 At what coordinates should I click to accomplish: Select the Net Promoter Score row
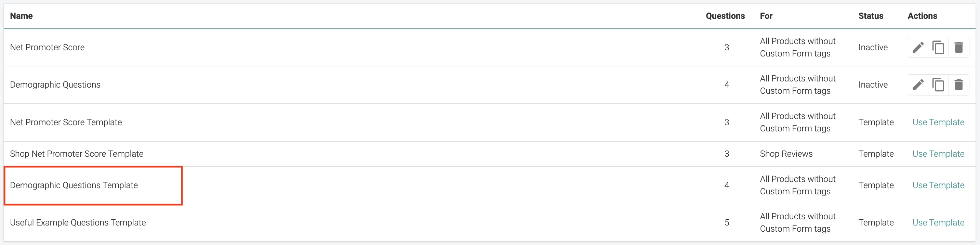(x=47, y=47)
